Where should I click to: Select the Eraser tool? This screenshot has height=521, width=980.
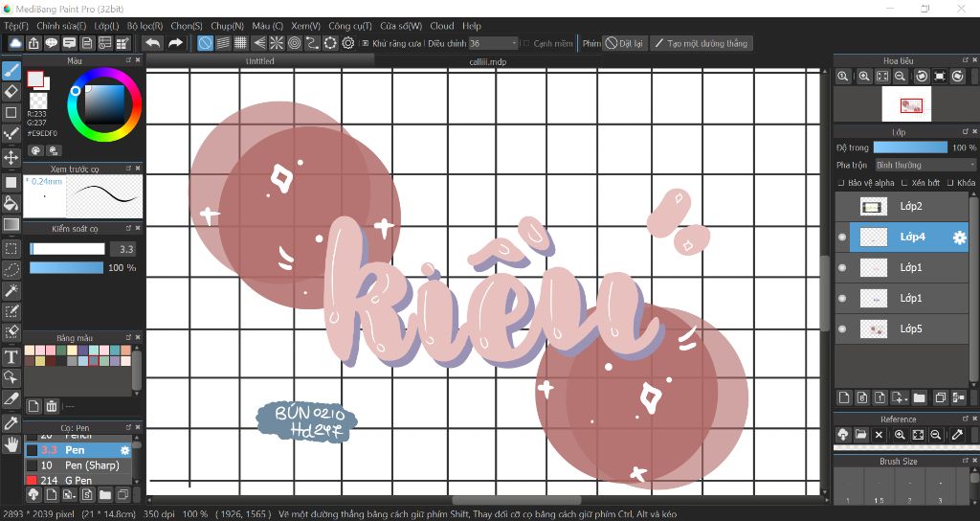[11, 92]
